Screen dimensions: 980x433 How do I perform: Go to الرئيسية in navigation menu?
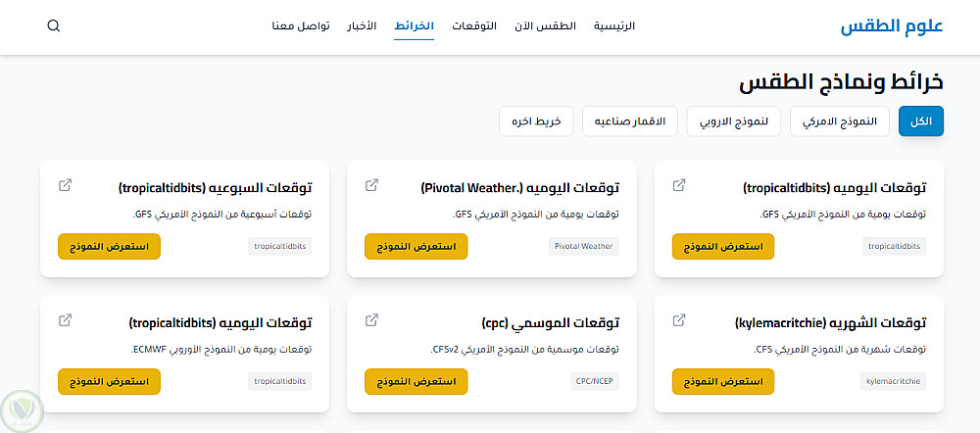click(614, 26)
